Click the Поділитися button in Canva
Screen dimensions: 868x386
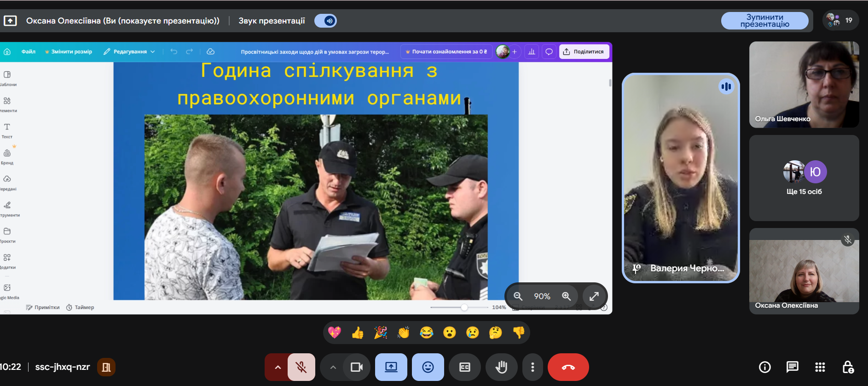[584, 52]
